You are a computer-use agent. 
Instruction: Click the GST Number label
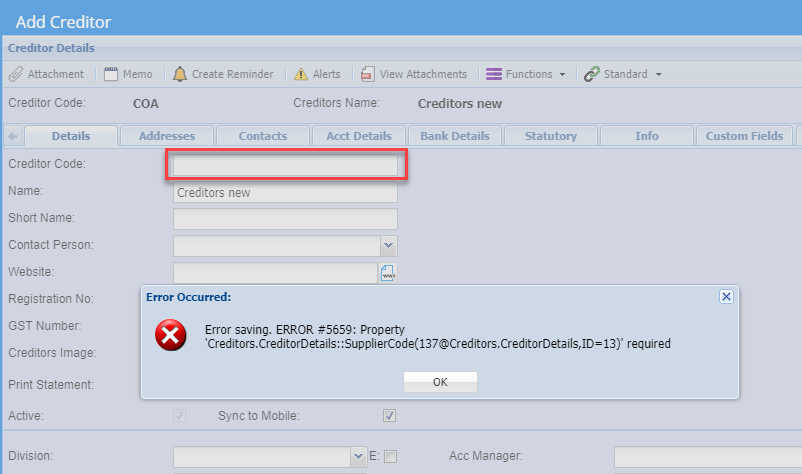coord(44,326)
